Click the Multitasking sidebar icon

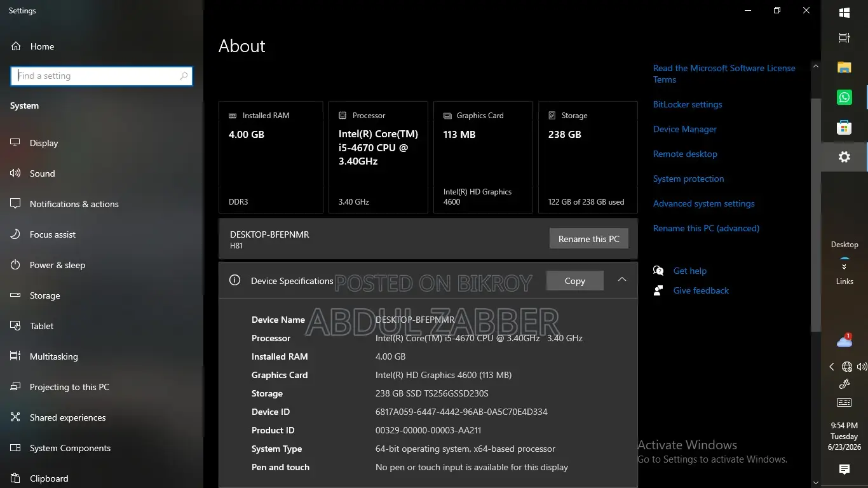[x=16, y=356]
